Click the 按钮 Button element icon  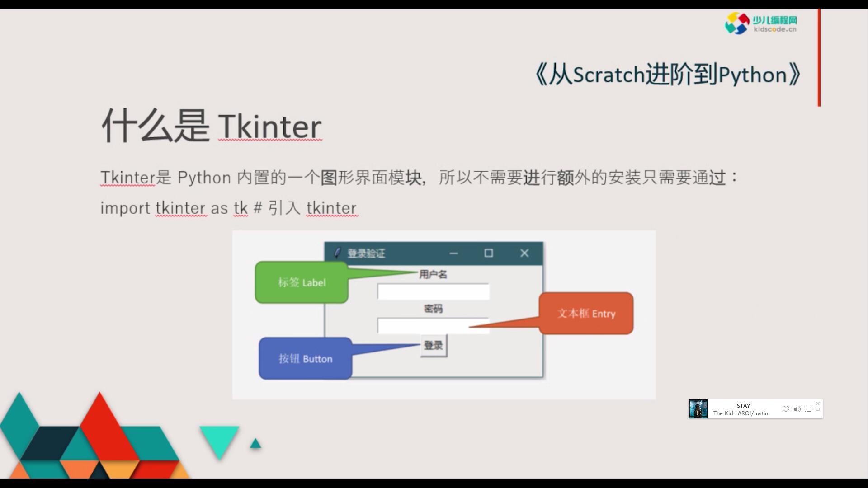pos(305,357)
